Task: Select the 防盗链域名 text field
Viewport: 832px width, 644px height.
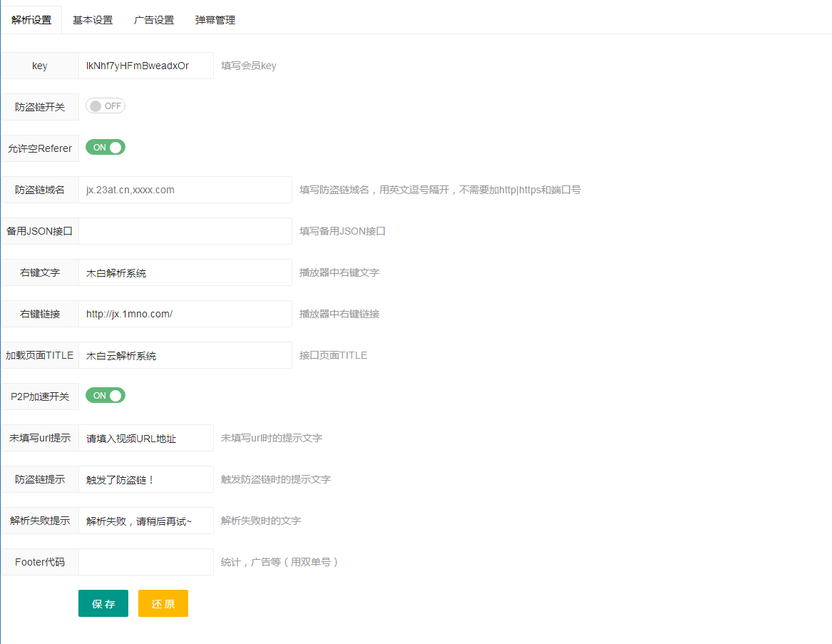Action: [x=185, y=189]
